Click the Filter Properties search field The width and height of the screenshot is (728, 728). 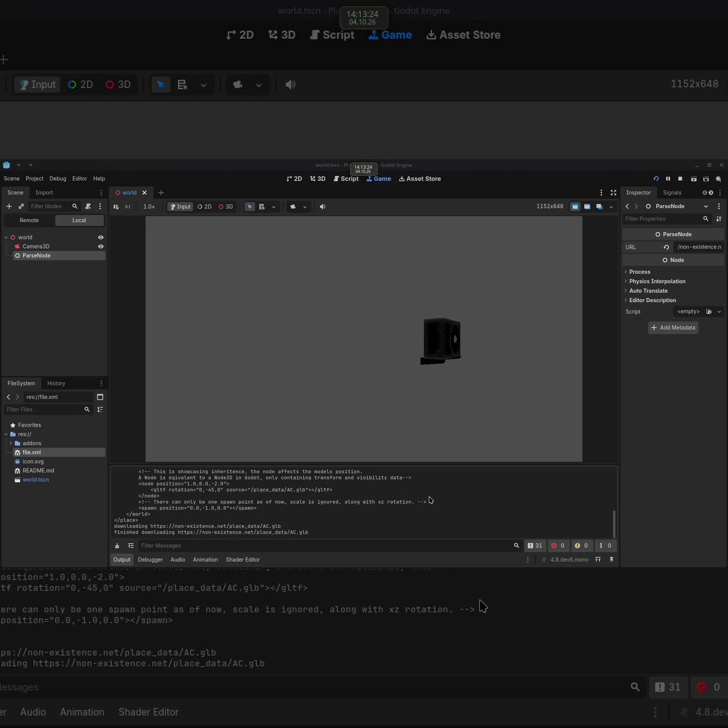pos(667,219)
